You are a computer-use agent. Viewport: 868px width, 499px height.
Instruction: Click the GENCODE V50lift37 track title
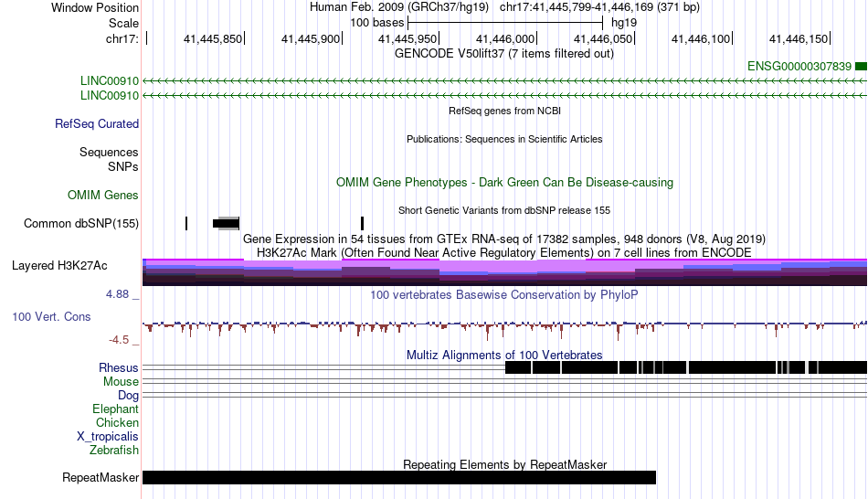point(504,54)
